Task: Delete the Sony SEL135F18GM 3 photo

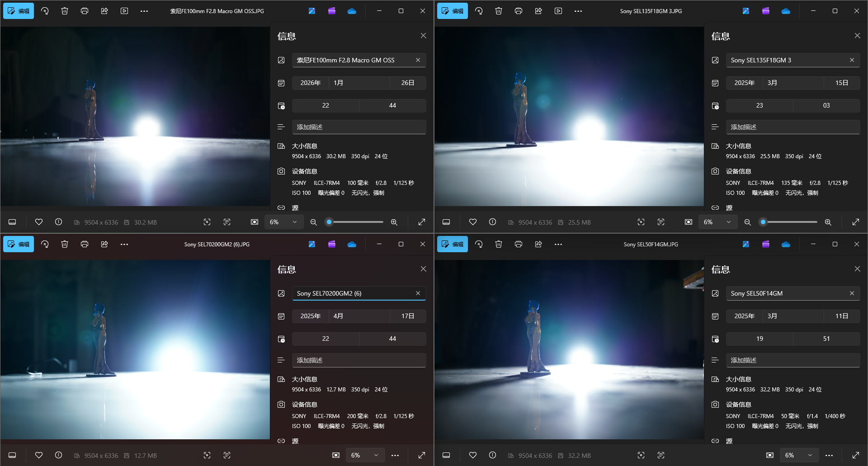Action: (x=499, y=11)
